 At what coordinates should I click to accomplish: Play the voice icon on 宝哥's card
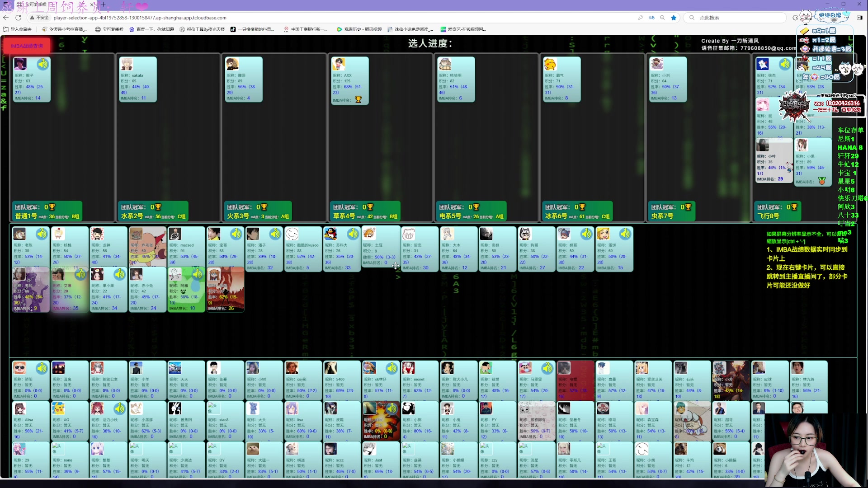(236, 234)
